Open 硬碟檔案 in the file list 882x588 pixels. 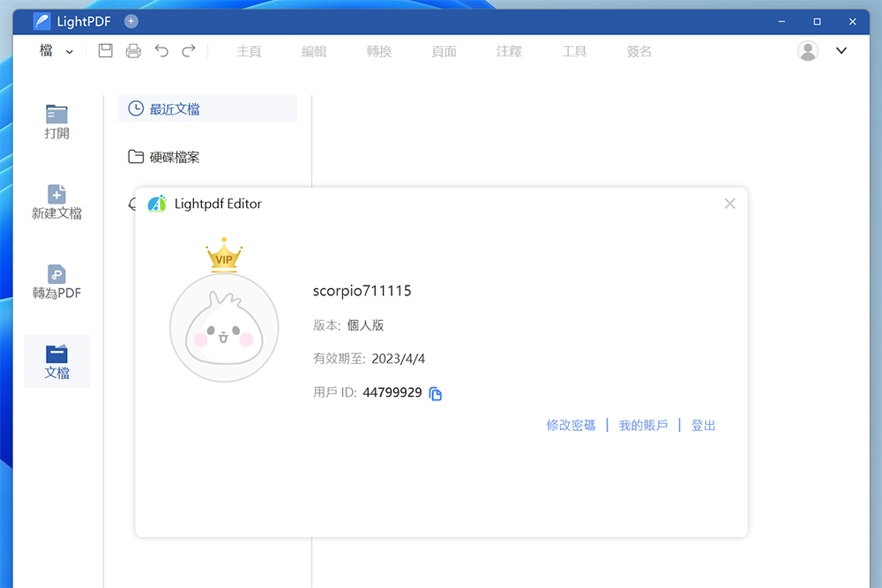pyautogui.click(x=176, y=157)
